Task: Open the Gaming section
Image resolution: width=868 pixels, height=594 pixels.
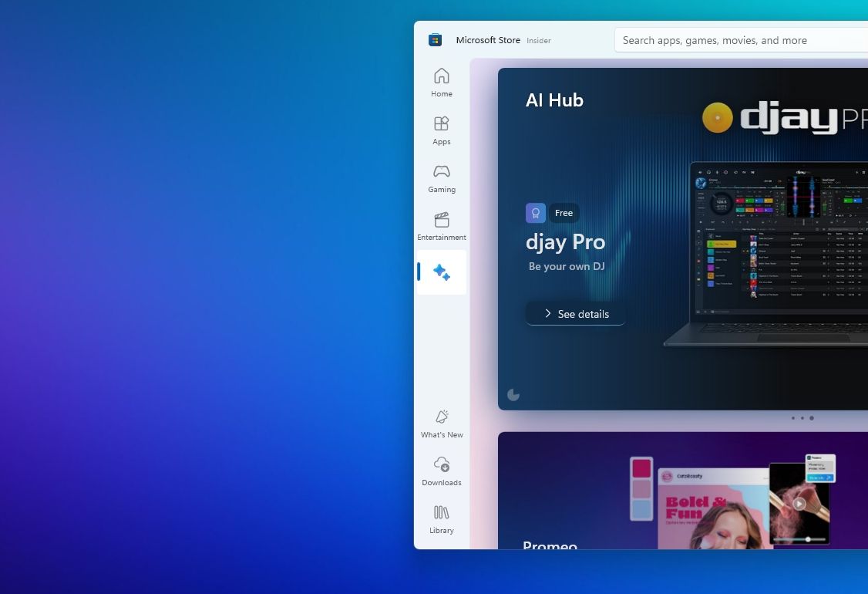Action: pyautogui.click(x=441, y=178)
